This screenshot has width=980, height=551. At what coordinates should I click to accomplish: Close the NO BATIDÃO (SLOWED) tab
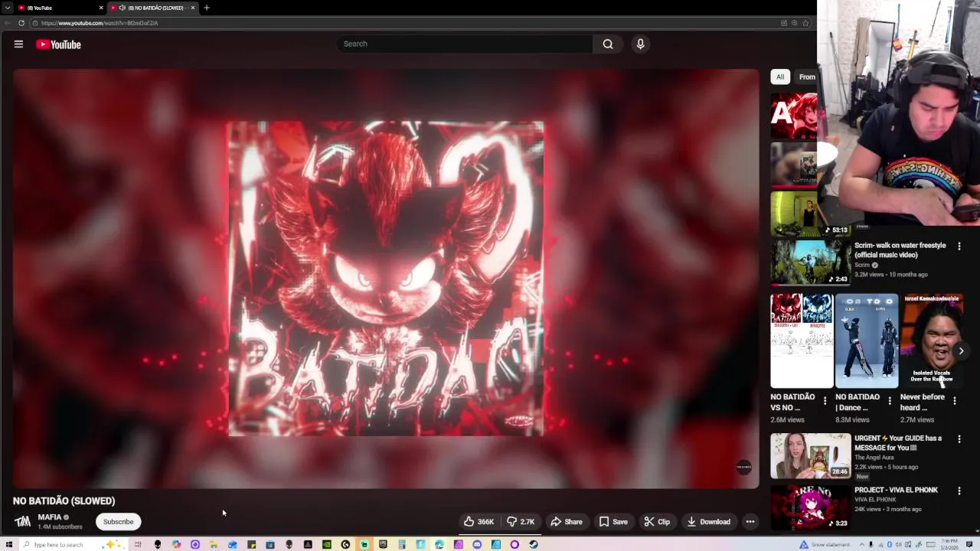[193, 8]
